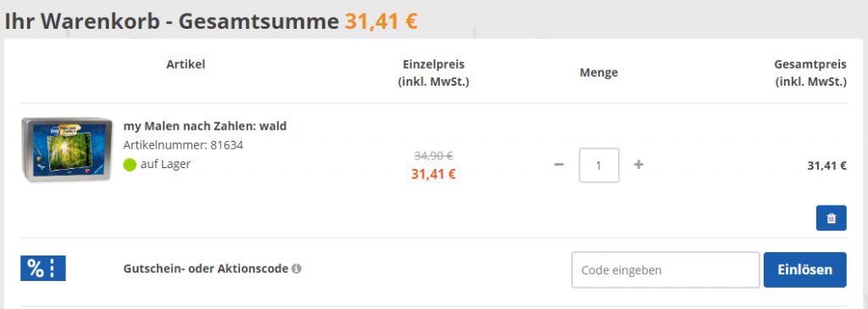This screenshot has width=868, height=309.
Task: Focus the quantity field showing 1
Action: (599, 166)
